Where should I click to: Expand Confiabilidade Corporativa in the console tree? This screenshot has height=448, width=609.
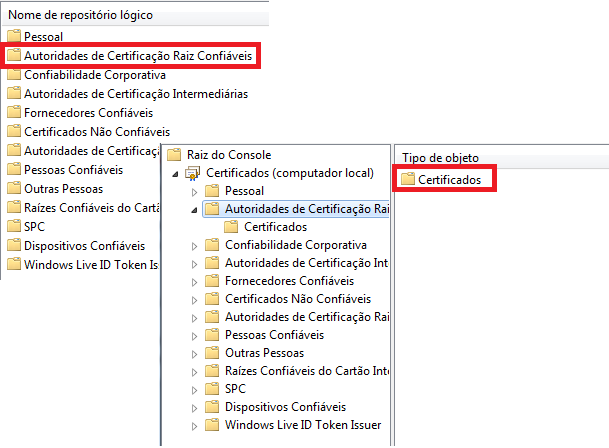[194, 245]
